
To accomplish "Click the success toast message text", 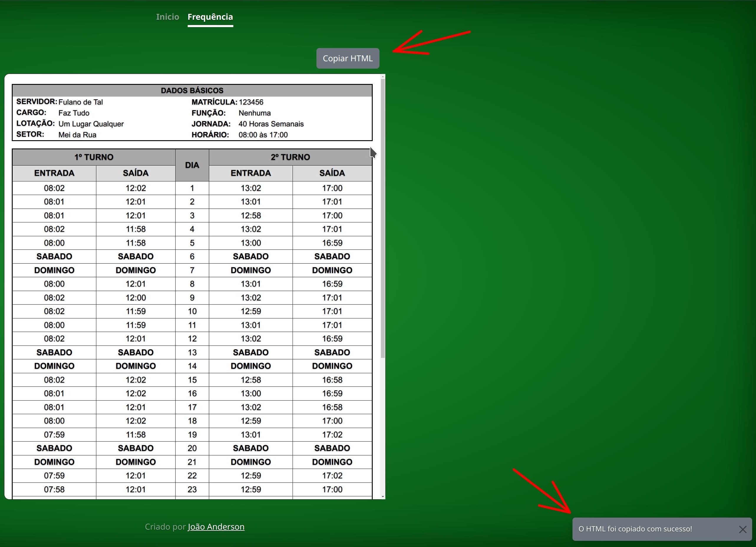I will 635,529.
